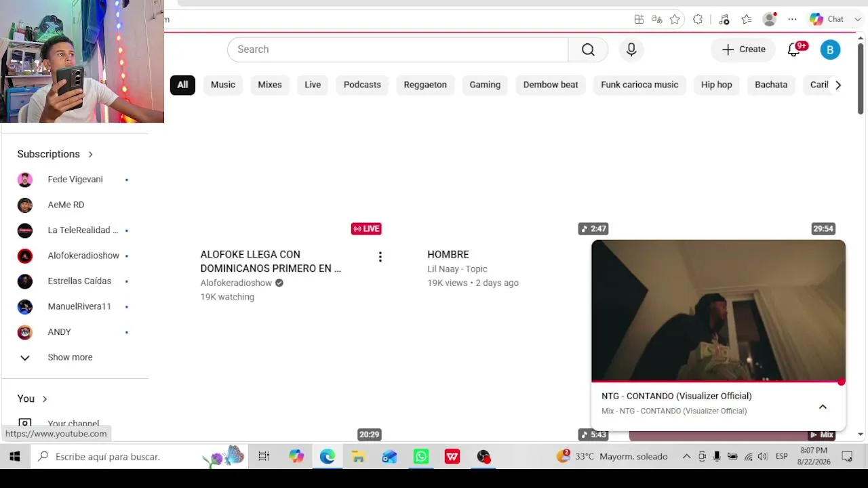The image size is (868, 488).
Task: Open the browser extensions puzzle icon
Action: [698, 19]
